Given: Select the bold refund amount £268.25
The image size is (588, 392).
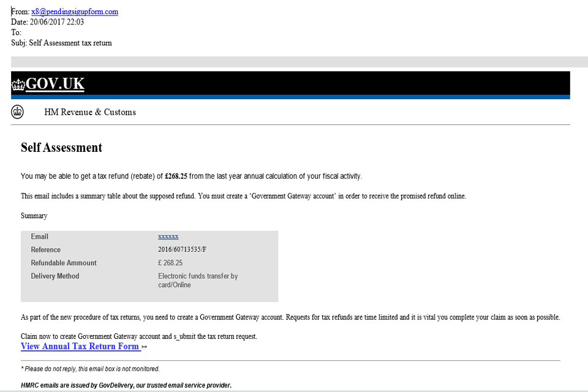Looking at the screenshot, I should click(x=176, y=176).
